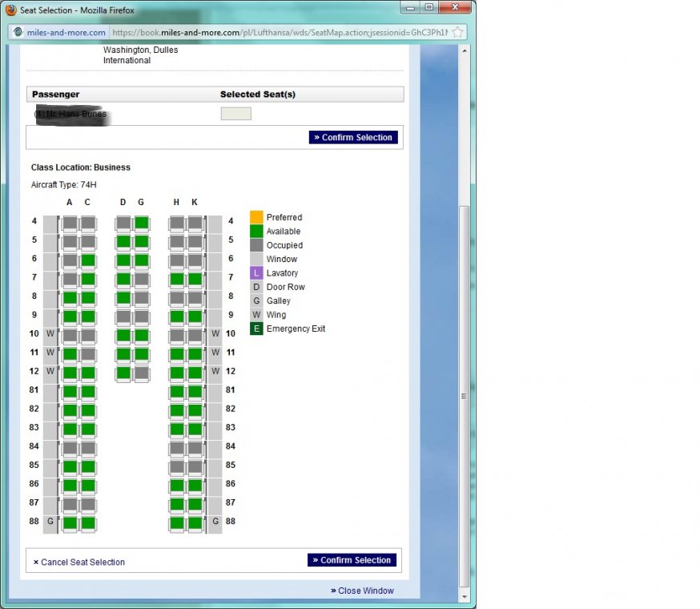Select available seat 12D
The width and height of the screenshot is (700, 609).
coord(123,373)
